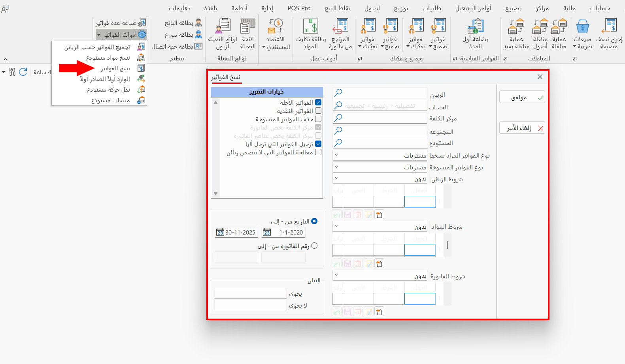The height and width of the screenshot is (364, 625).
Task: Add new condition under شروط الزبائن
Action: 379,215
